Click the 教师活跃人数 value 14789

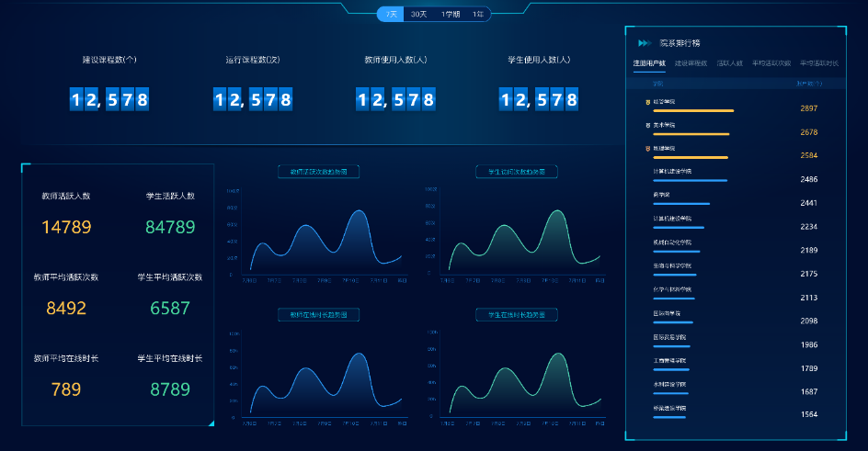coord(66,227)
